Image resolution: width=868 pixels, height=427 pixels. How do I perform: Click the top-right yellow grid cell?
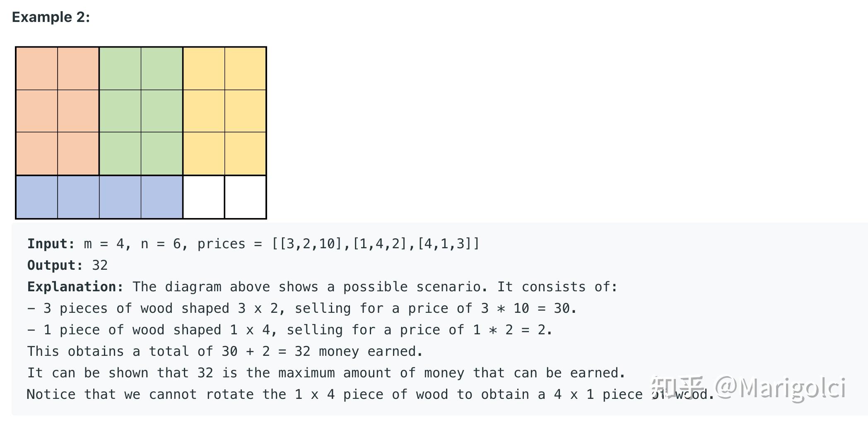click(245, 69)
